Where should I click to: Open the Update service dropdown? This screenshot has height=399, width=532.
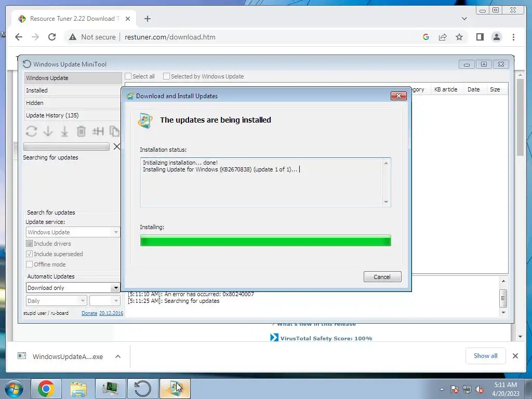73,232
